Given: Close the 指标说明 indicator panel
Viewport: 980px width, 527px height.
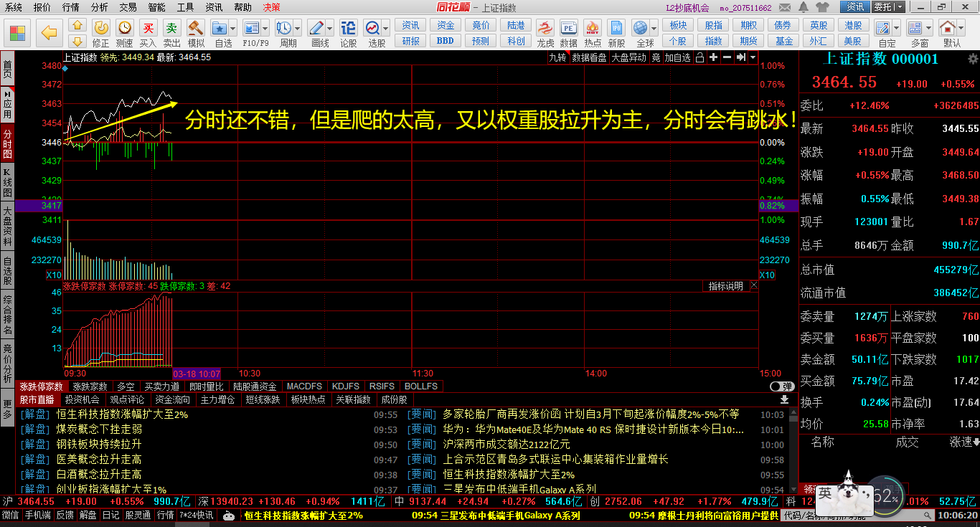Looking at the screenshot, I should 754,285.
